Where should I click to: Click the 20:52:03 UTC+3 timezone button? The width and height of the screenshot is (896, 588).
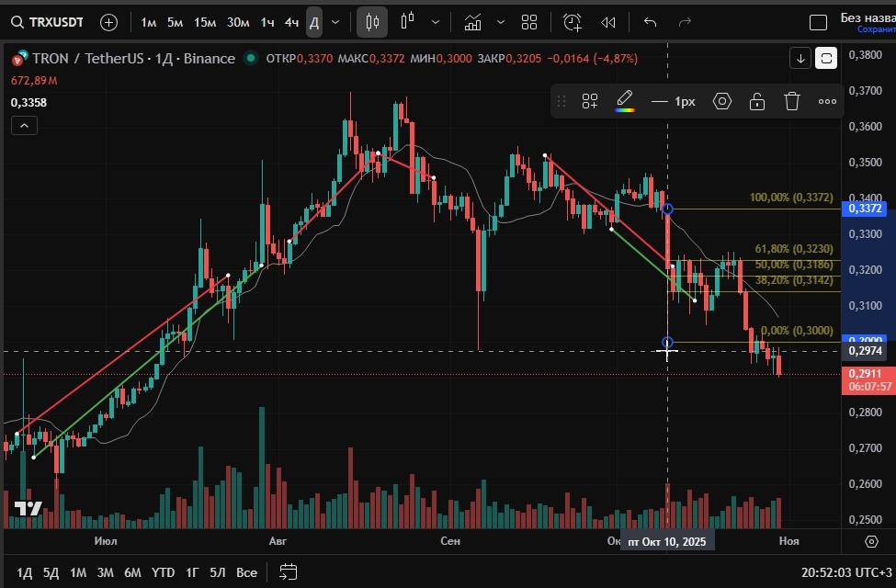845,572
